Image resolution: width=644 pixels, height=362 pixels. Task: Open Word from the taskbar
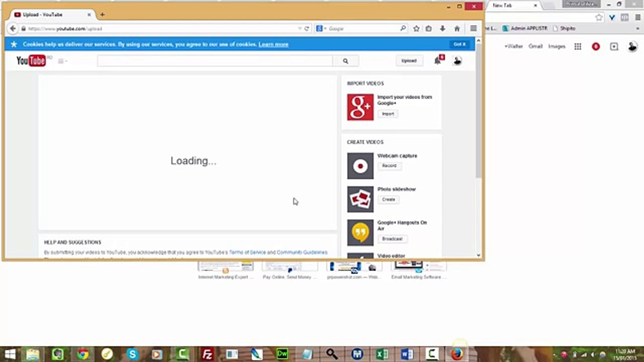tap(407, 354)
